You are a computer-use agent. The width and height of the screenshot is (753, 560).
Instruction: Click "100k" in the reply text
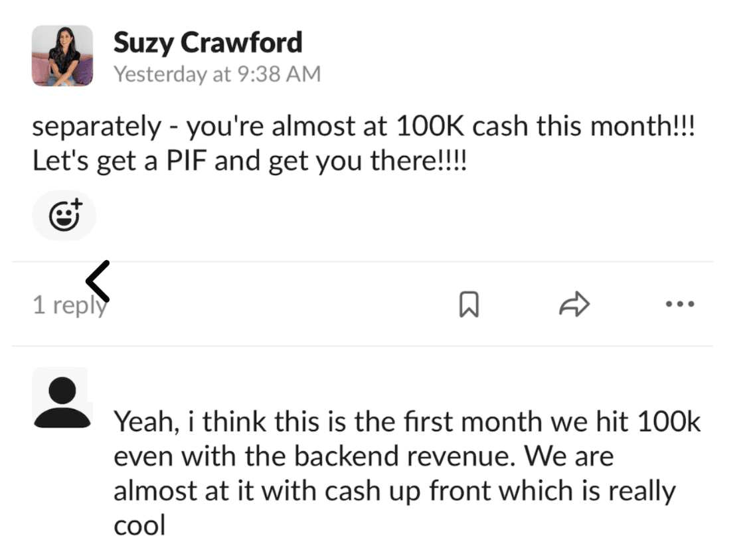[x=669, y=421]
